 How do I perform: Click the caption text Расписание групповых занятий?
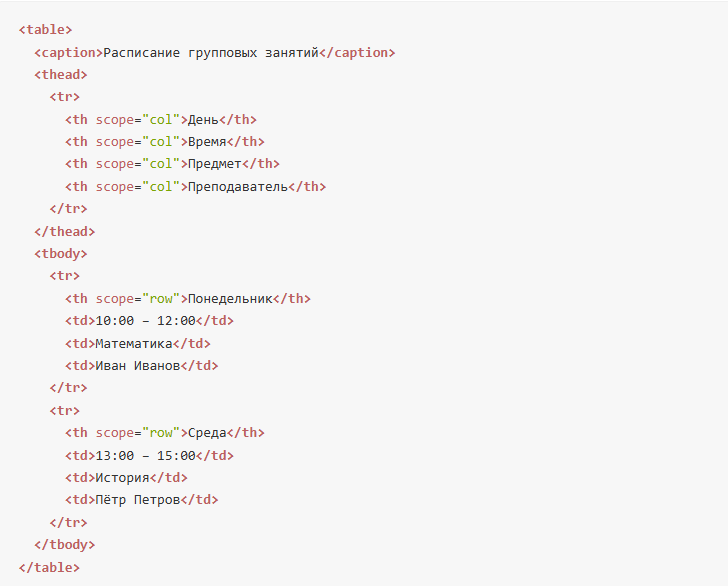coord(211,52)
